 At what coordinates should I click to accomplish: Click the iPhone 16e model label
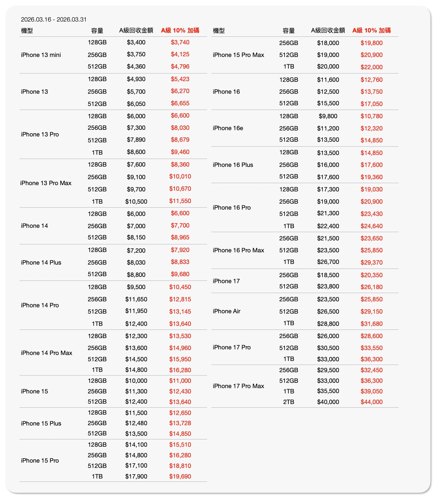coord(228,128)
